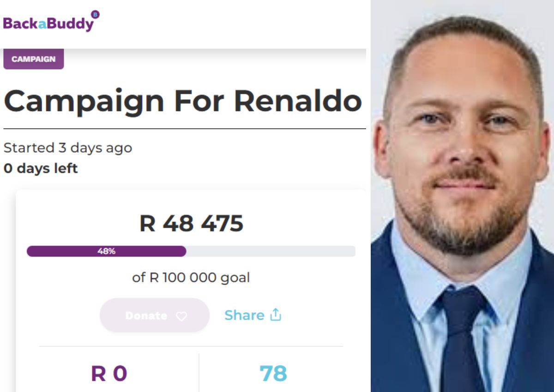
Task: Click the heart icon in the Donate button
Action: click(x=181, y=316)
